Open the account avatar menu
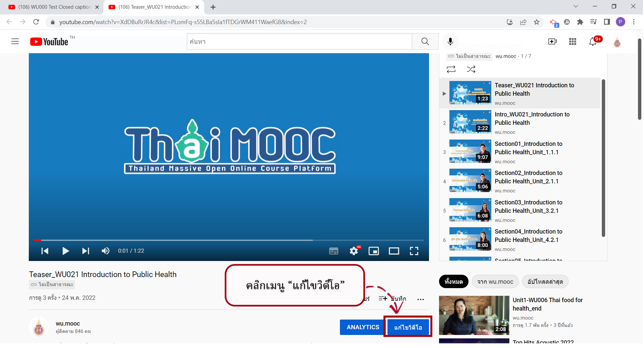Screen dimensions: 644x348 click(617, 42)
